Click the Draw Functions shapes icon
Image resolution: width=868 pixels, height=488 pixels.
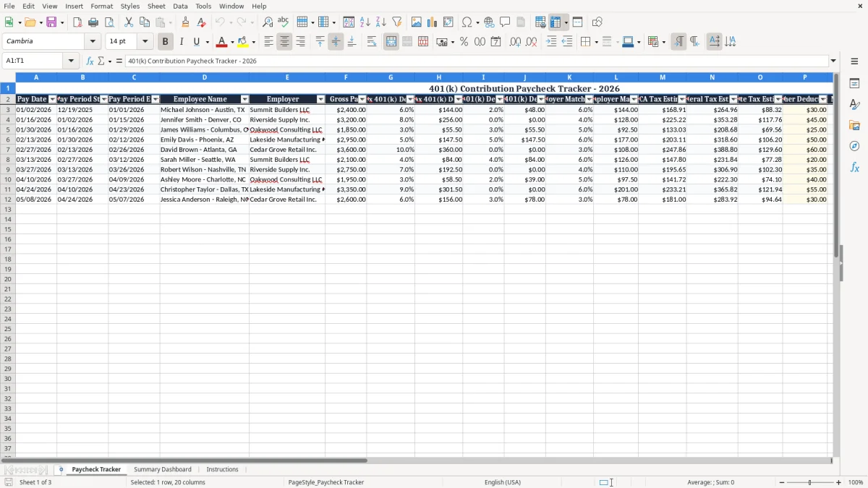pos(597,22)
